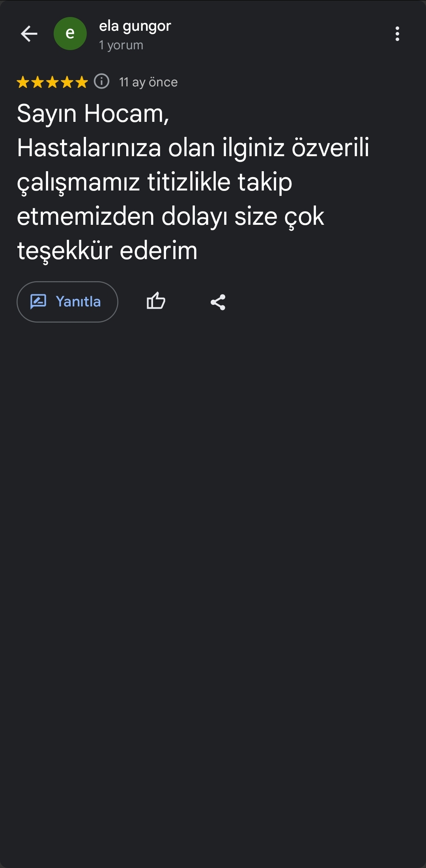
Task: Tap the 'Hastalarınıza olan ilginiz' review line
Action: (x=193, y=148)
